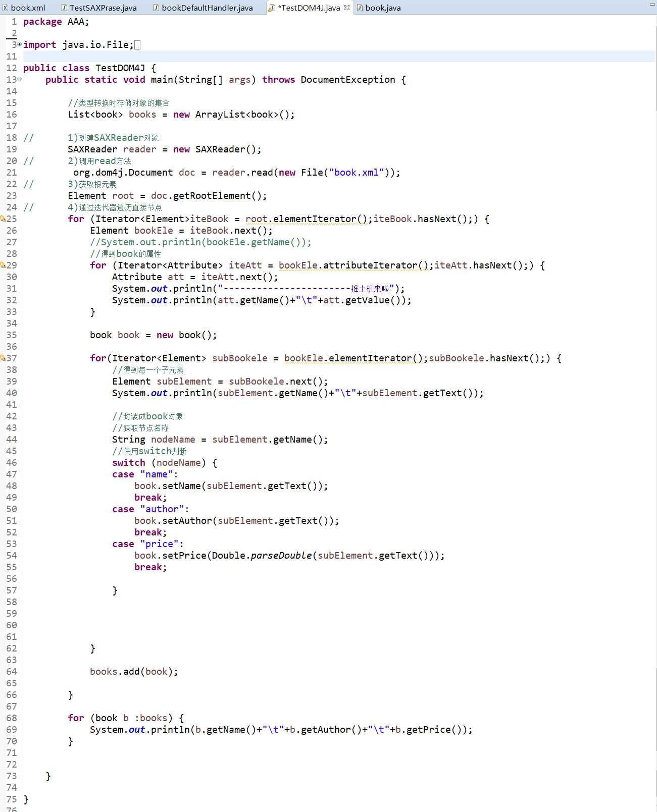Click 'String nodeName = subElement.getName();' line

click(x=220, y=440)
